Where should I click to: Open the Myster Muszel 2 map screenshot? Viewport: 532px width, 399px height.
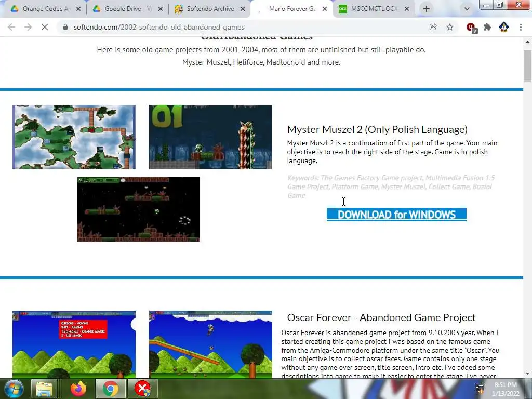(74, 137)
